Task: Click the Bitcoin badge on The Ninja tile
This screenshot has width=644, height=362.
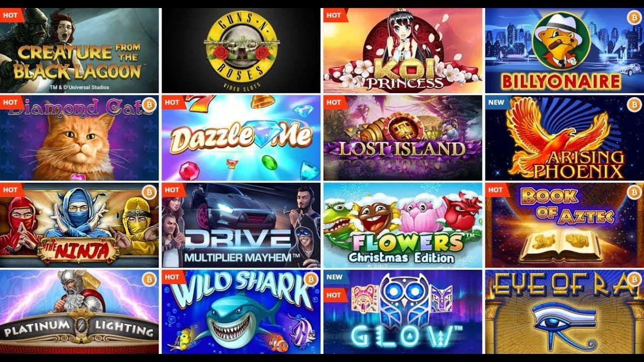Action: pos(149,192)
